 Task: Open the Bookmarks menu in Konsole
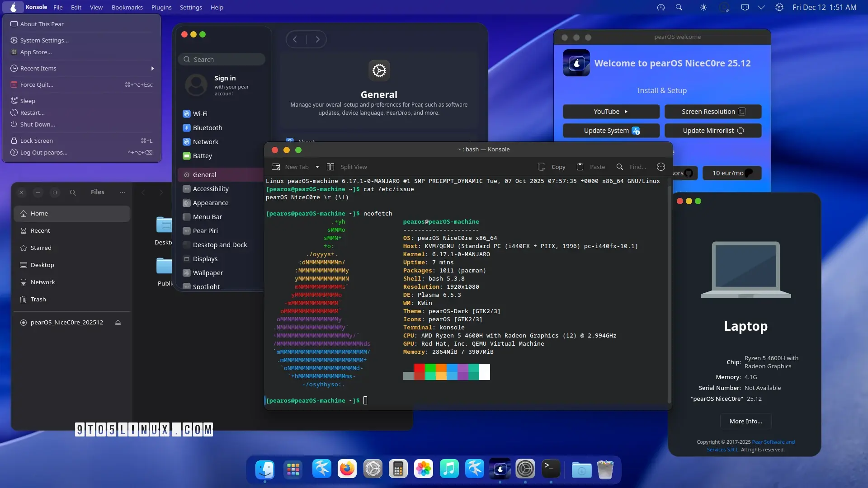pos(127,7)
